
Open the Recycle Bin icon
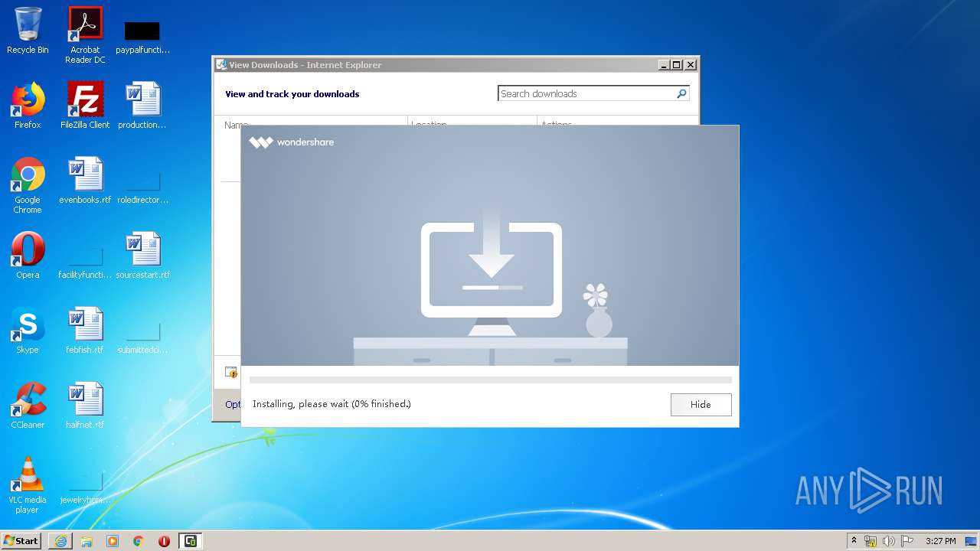pos(28,31)
